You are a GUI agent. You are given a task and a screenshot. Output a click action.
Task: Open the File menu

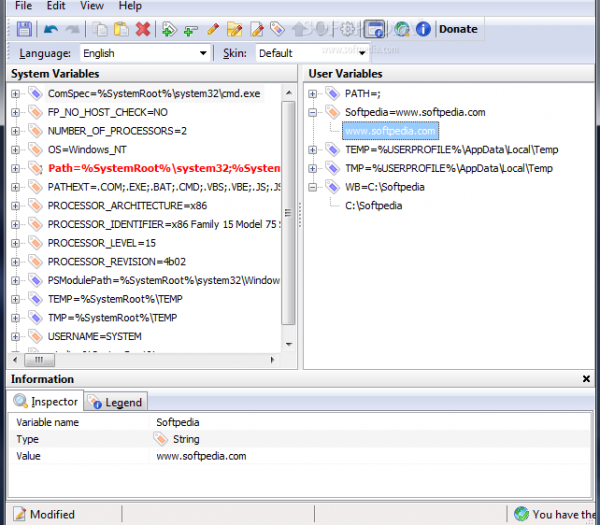pos(23,6)
